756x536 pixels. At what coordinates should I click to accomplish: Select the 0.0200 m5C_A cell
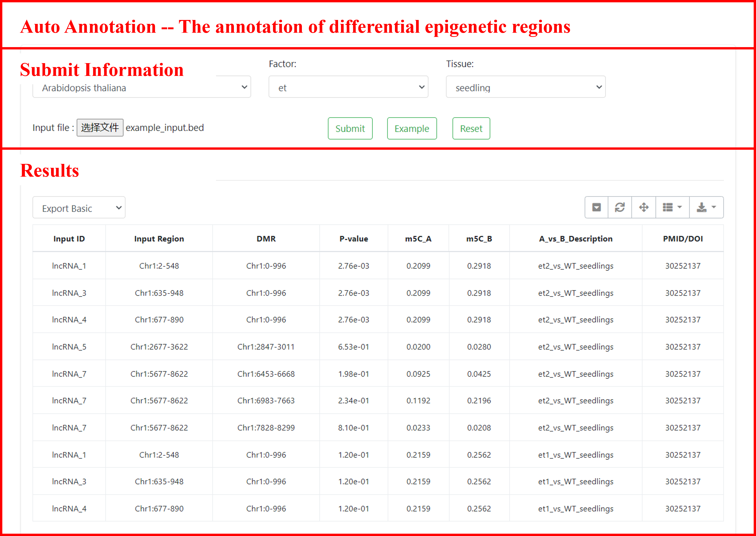tap(418, 347)
